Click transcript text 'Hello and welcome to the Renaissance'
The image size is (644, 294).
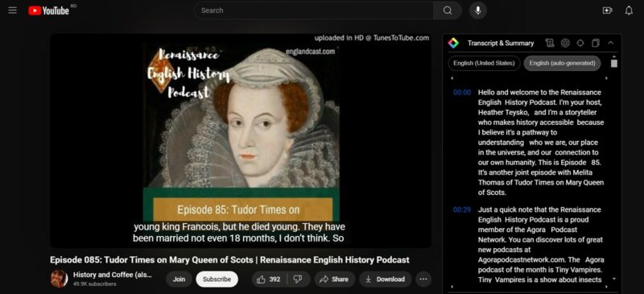539,93
